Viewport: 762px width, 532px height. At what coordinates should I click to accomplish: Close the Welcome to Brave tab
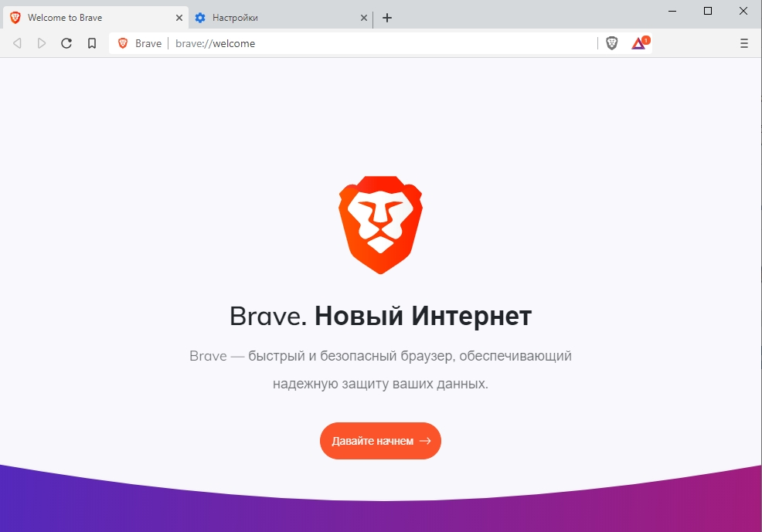(179, 18)
